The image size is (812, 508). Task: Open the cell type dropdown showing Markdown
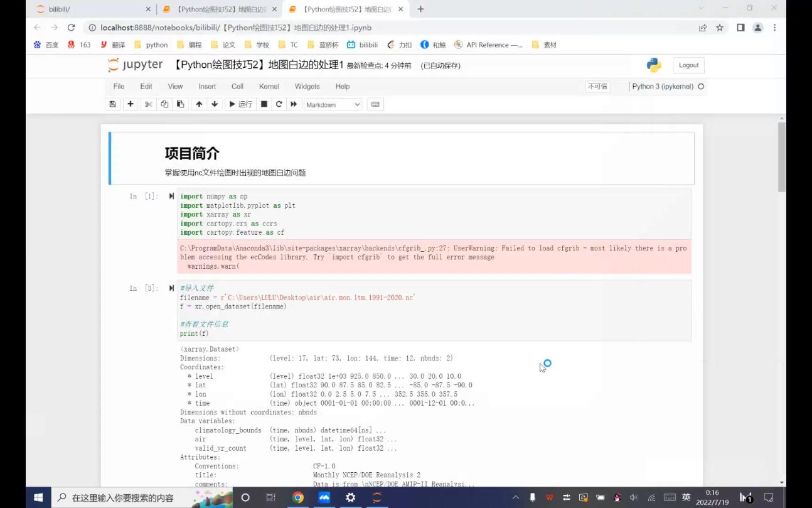click(333, 104)
